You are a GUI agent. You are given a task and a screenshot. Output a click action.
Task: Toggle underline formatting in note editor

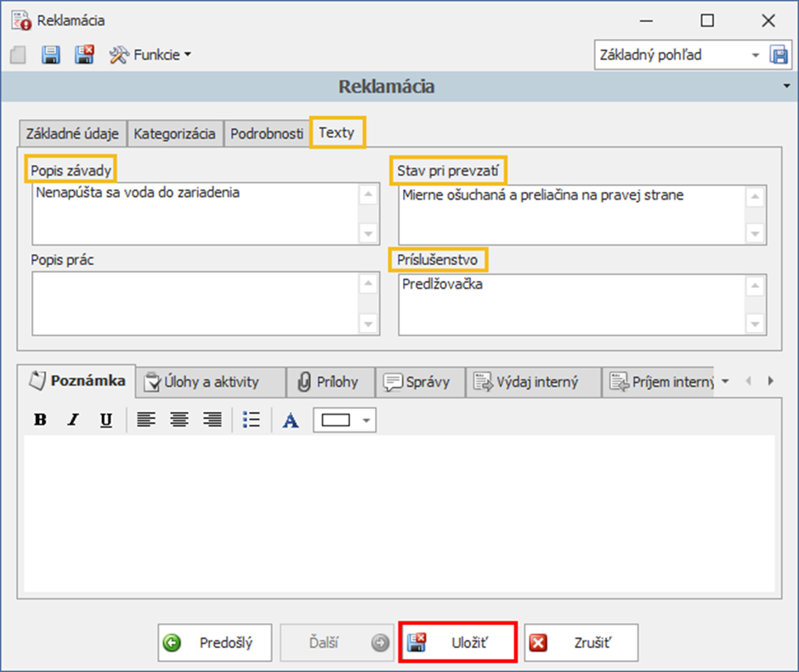coord(105,420)
